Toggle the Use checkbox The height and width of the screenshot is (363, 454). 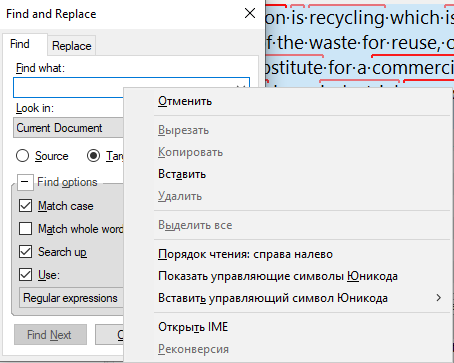point(25,275)
